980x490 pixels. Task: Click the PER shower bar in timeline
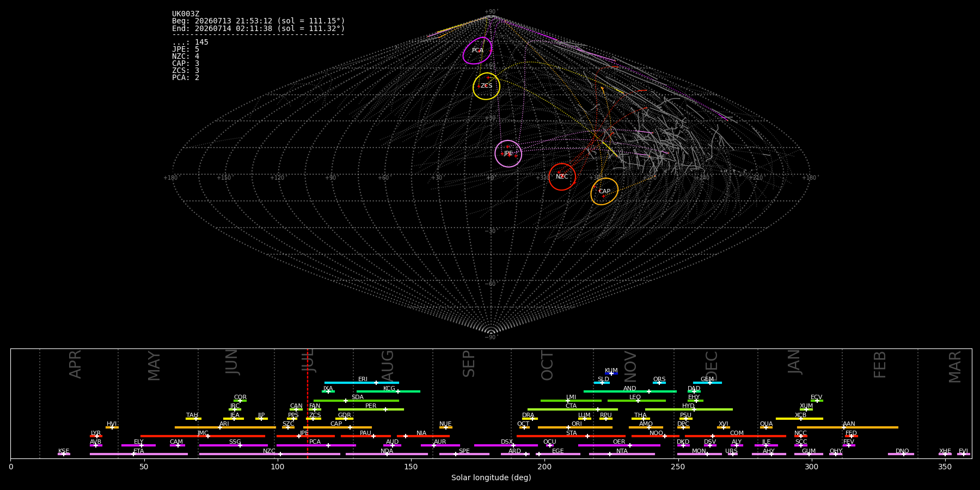(371, 409)
